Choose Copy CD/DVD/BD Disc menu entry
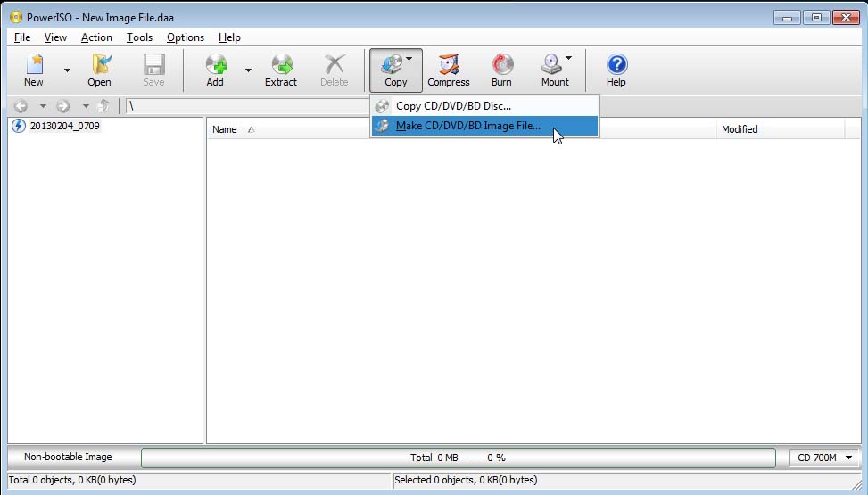Screen dimensions: 868x495 (485, 106)
